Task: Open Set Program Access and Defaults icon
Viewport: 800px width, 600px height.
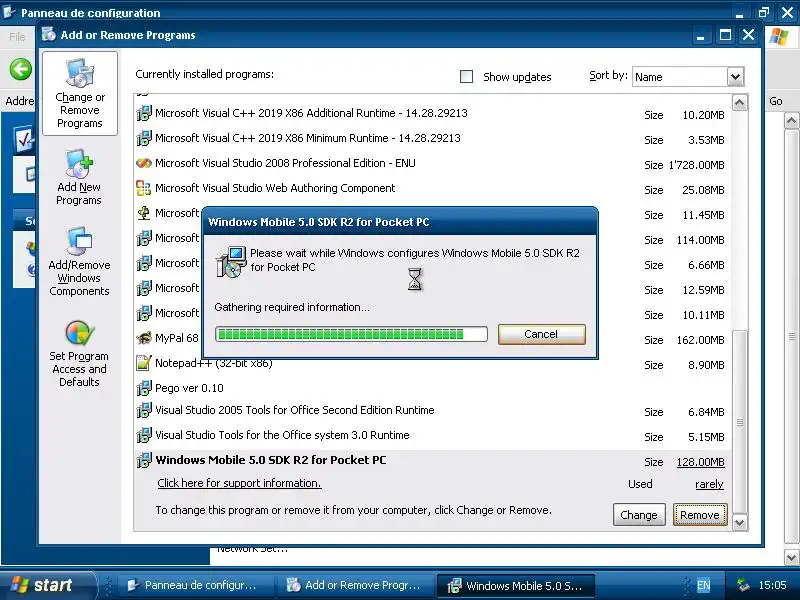Action: pyautogui.click(x=79, y=333)
